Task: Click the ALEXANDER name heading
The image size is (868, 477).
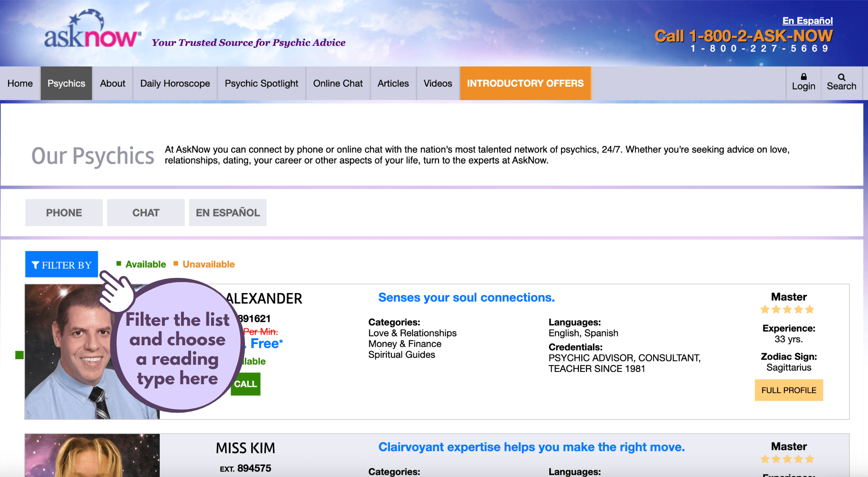Action: pos(264,299)
